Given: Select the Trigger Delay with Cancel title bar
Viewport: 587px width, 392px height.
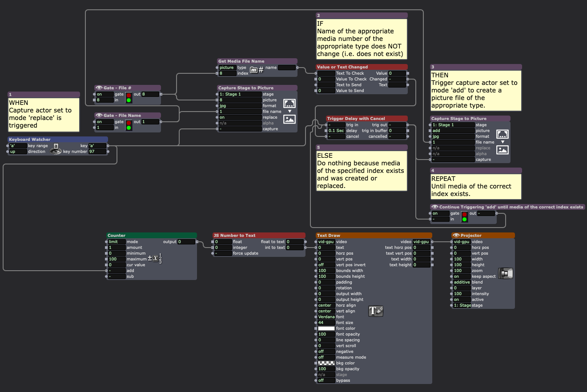Looking at the screenshot, I should tap(362, 119).
